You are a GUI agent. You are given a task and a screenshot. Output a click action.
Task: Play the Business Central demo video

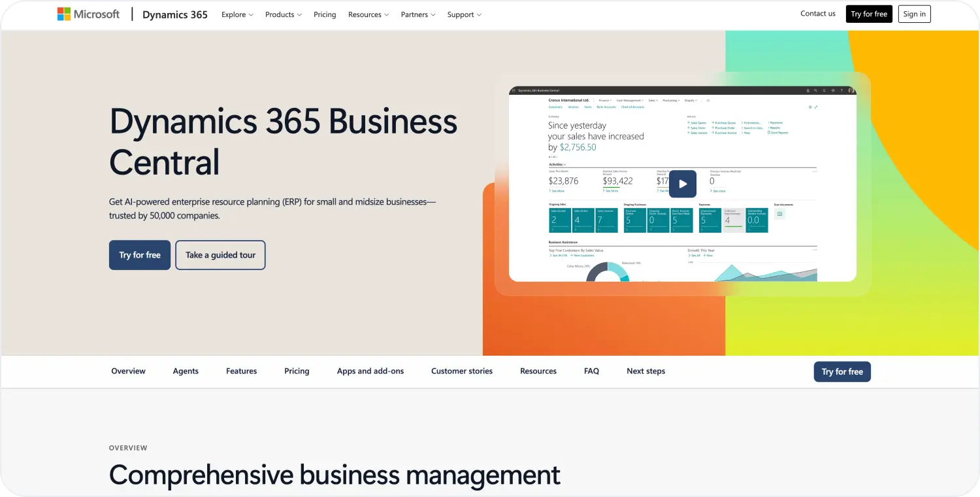683,184
